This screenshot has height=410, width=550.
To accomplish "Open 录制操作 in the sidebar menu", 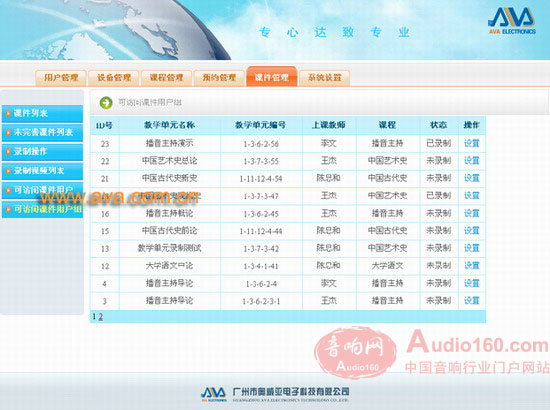I will pos(42,152).
